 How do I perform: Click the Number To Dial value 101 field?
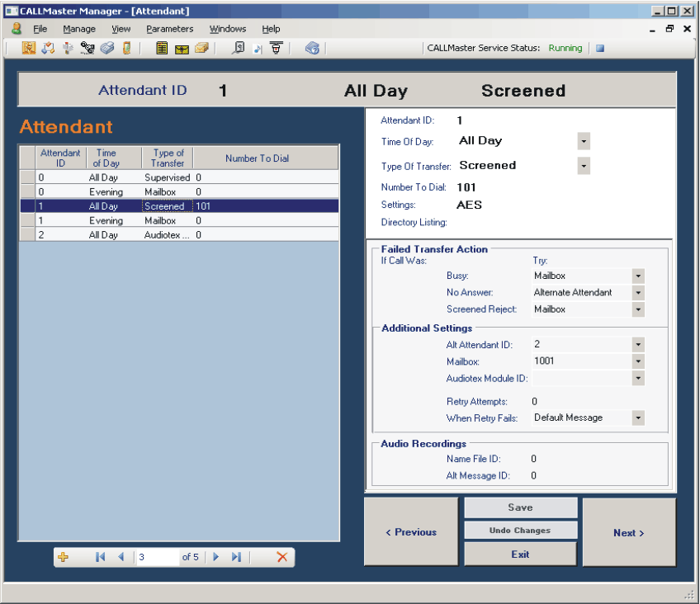click(x=466, y=187)
